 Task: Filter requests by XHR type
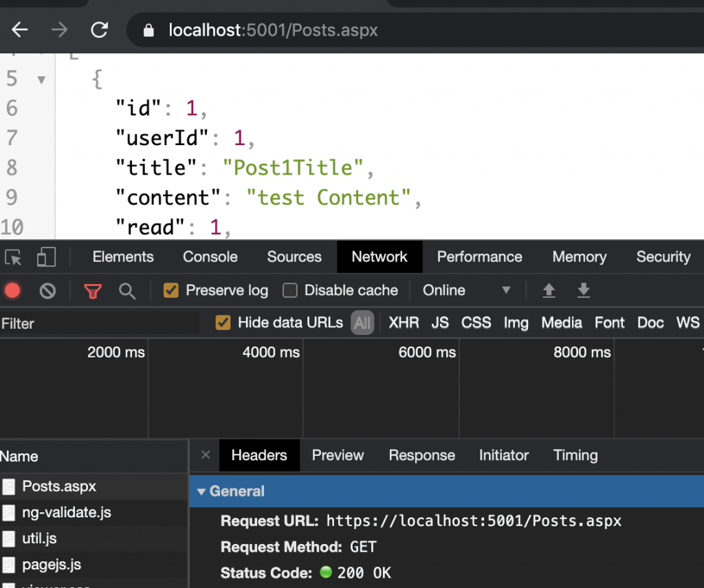[404, 323]
